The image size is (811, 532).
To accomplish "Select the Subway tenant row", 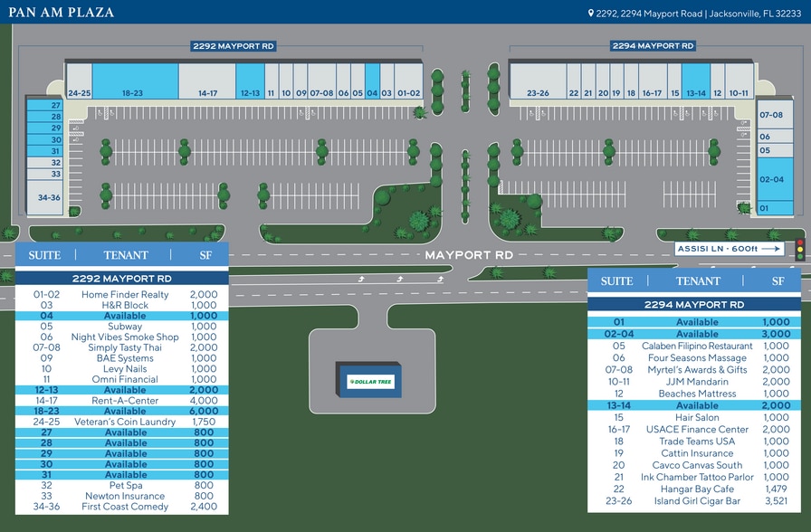I will coord(123,327).
